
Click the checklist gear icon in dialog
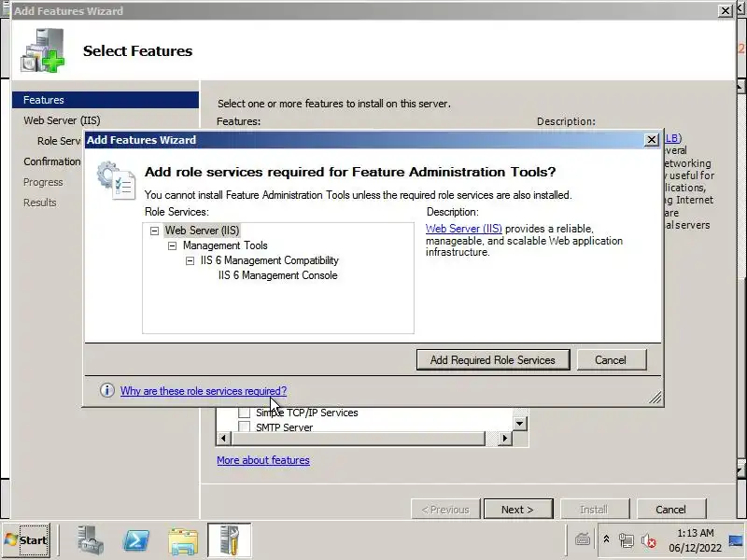[x=116, y=180]
